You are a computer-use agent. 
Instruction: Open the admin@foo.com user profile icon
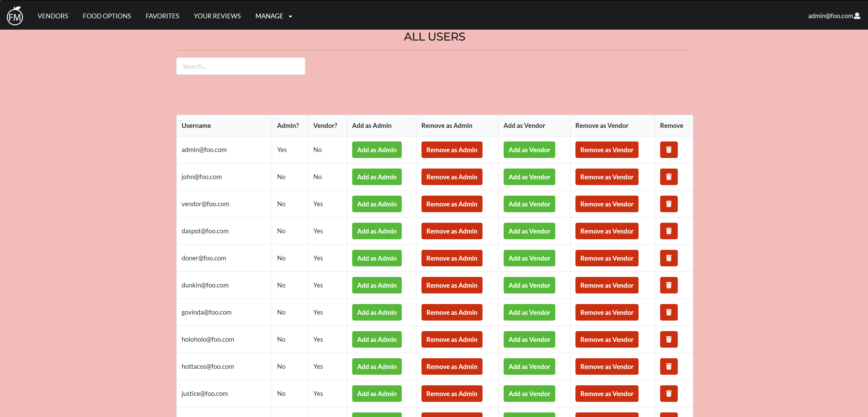[857, 16]
